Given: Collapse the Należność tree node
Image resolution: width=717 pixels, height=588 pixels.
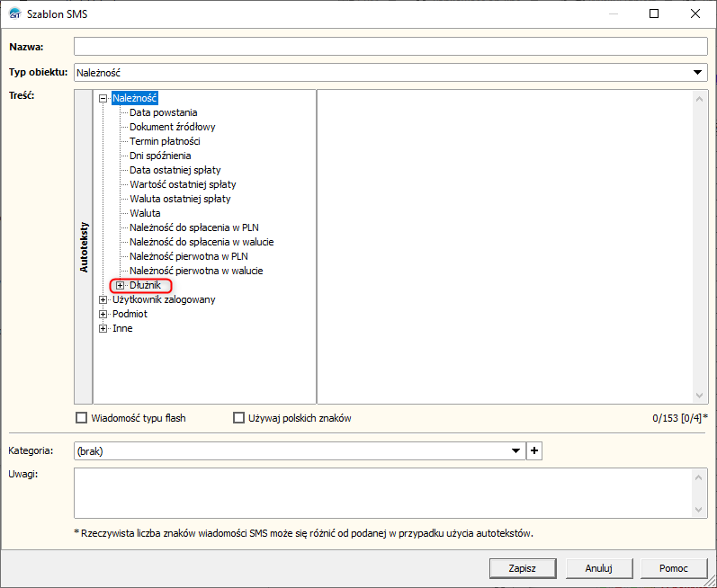Looking at the screenshot, I should 103,98.
